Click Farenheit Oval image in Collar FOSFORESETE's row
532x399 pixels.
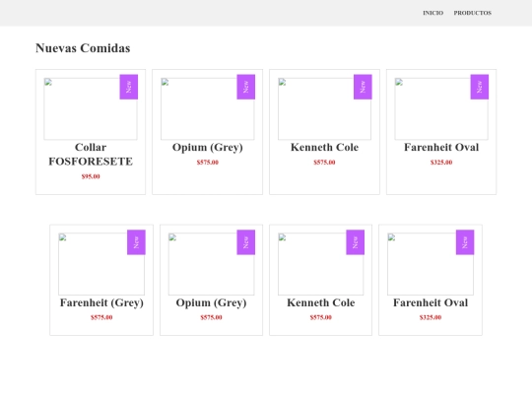click(x=441, y=109)
